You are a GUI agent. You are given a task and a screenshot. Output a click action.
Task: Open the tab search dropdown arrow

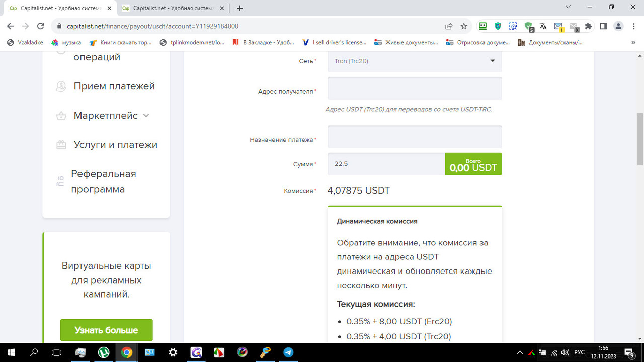[568, 7]
